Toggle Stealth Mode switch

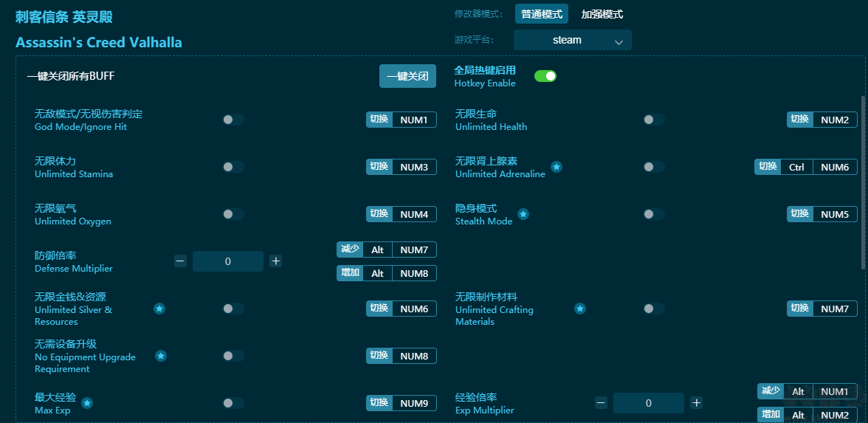654,214
